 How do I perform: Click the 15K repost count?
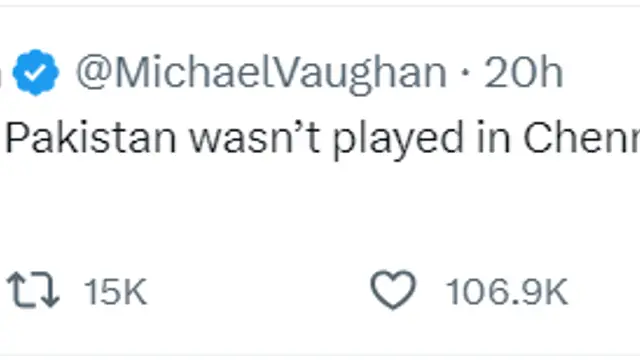coord(115,291)
